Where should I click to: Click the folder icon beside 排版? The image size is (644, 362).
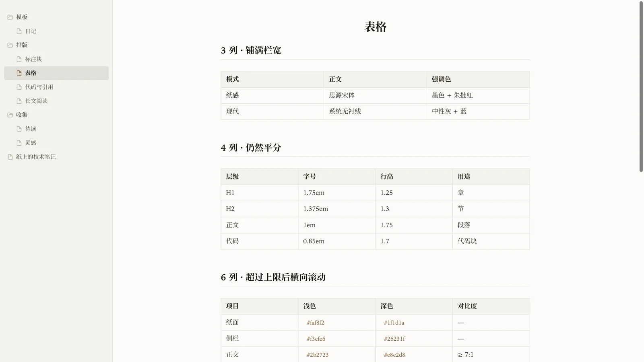click(x=10, y=45)
